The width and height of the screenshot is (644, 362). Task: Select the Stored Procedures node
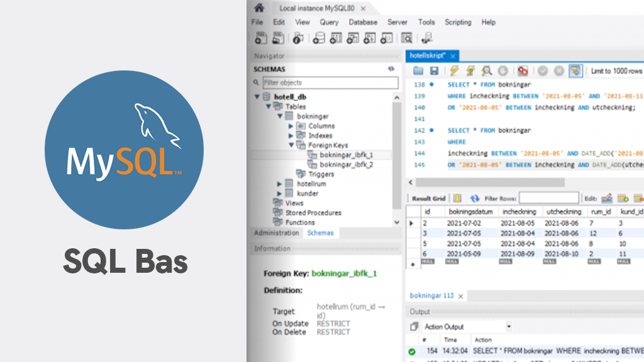313,212
